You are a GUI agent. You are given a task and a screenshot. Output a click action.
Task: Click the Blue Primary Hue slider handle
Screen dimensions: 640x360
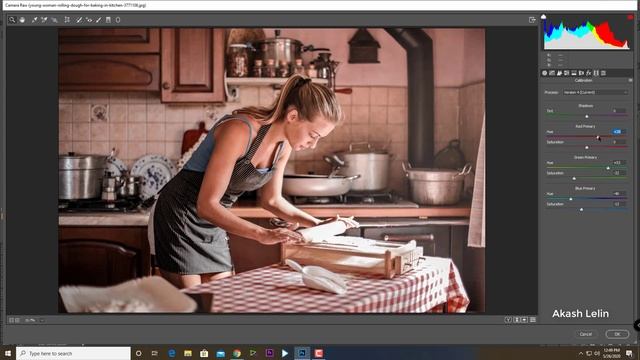pos(571,199)
